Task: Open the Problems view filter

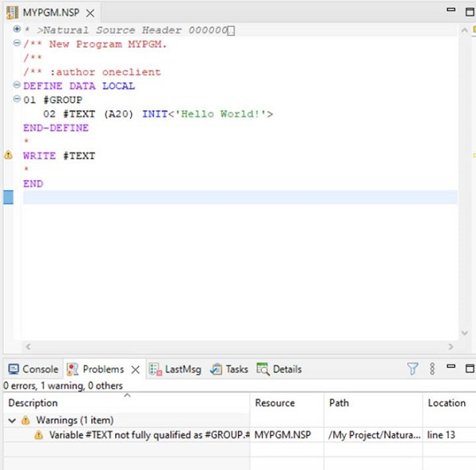Action: click(x=413, y=369)
